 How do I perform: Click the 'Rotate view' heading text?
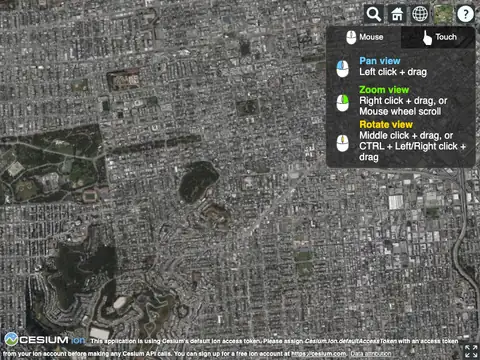click(386, 124)
